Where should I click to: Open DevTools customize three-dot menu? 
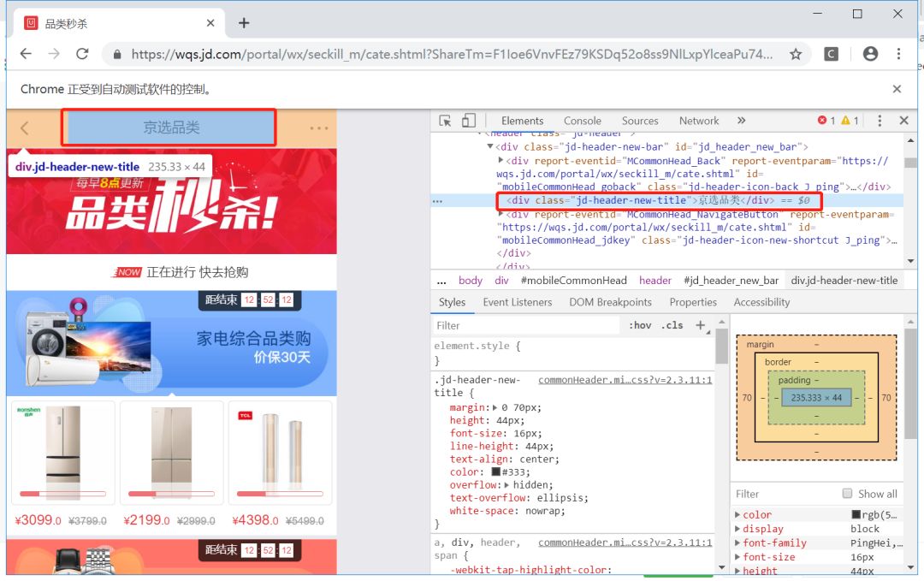pos(880,121)
